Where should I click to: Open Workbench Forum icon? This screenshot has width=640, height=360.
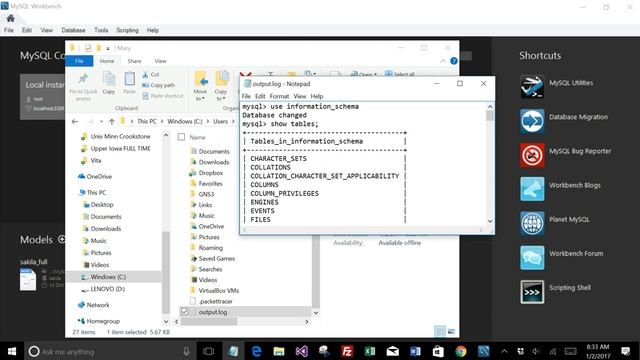532,258
